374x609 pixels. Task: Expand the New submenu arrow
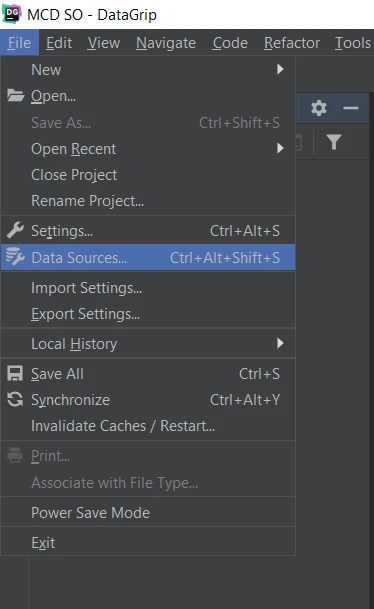tap(280, 70)
